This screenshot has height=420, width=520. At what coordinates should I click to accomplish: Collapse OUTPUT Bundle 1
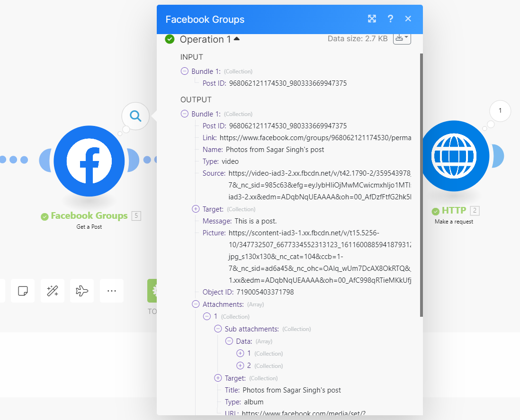tap(184, 114)
